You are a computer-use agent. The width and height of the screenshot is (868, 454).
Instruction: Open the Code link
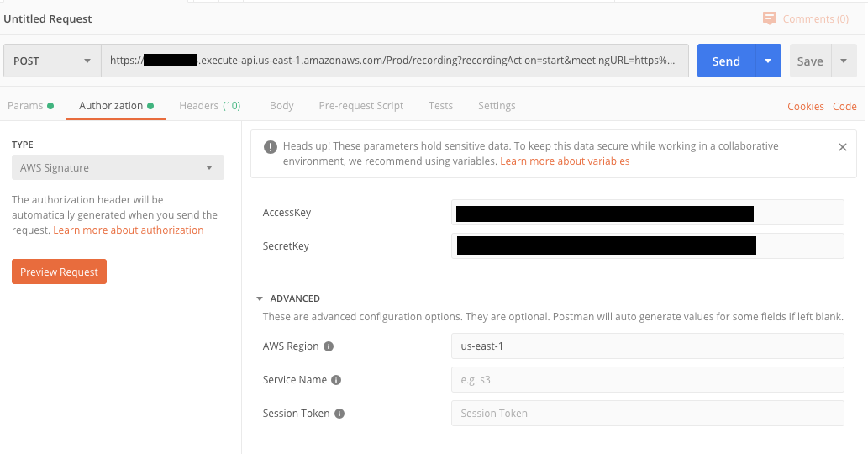point(844,106)
